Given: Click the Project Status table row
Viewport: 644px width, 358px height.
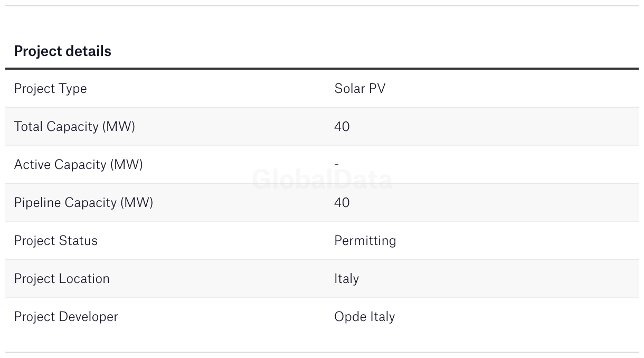Looking at the screenshot, I should [x=322, y=241].
